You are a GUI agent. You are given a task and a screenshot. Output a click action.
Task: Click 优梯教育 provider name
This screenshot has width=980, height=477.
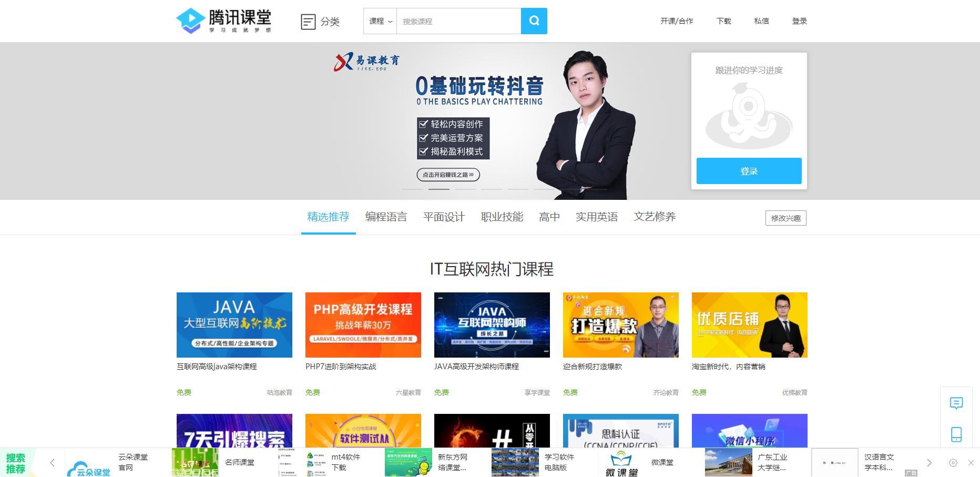795,392
